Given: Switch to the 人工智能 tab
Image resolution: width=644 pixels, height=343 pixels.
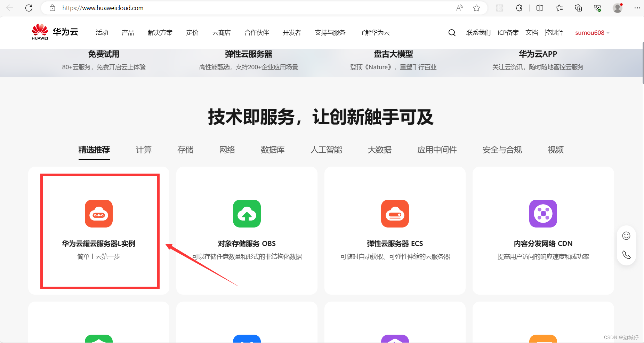Looking at the screenshot, I should click(326, 150).
